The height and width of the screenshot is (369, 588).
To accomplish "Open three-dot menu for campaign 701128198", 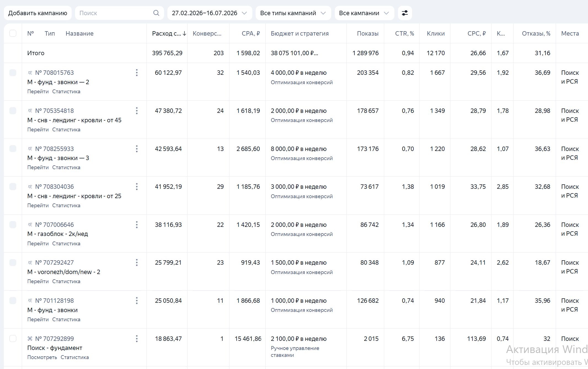I will [x=137, y=301].
